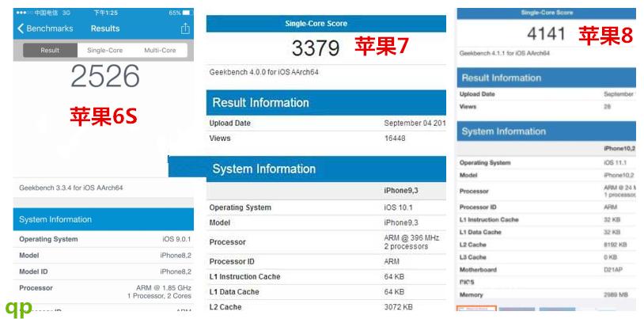Click the D21AP motherboard value
Viewport: 644px width, 319px height.
614,270
